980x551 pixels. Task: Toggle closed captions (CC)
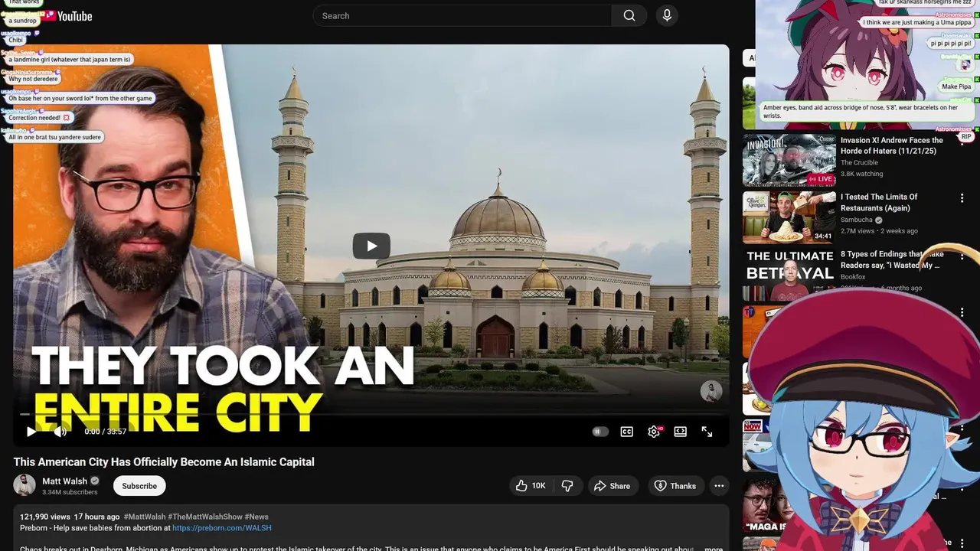[627, 432]
